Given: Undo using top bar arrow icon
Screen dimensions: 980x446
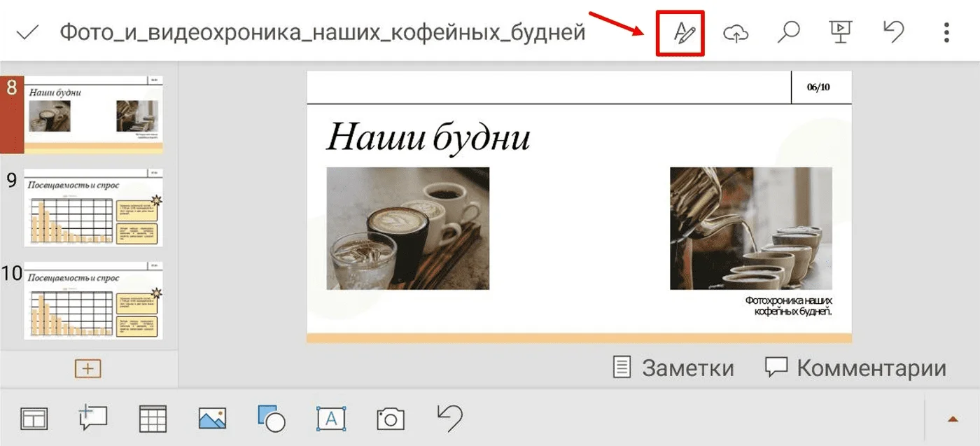Looking at the screenshot, I should coord(894,32).
